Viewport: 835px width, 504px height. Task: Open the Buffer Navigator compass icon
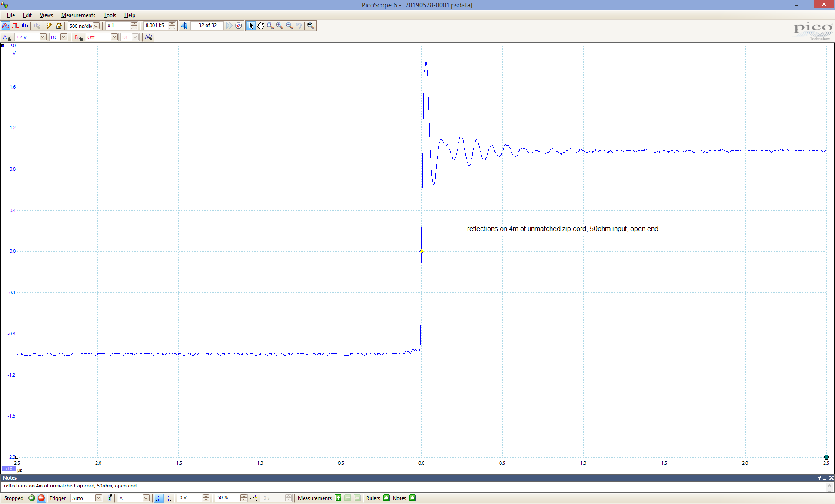click(x=239, y=26)
